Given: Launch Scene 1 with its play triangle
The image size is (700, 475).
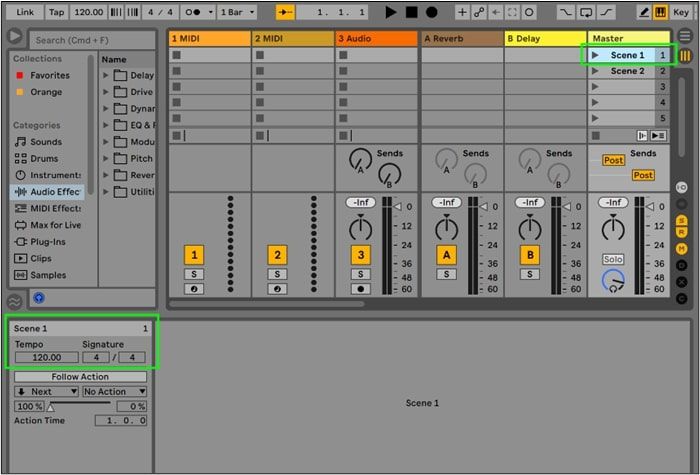Looking at the screenshot, I should 595,55.
